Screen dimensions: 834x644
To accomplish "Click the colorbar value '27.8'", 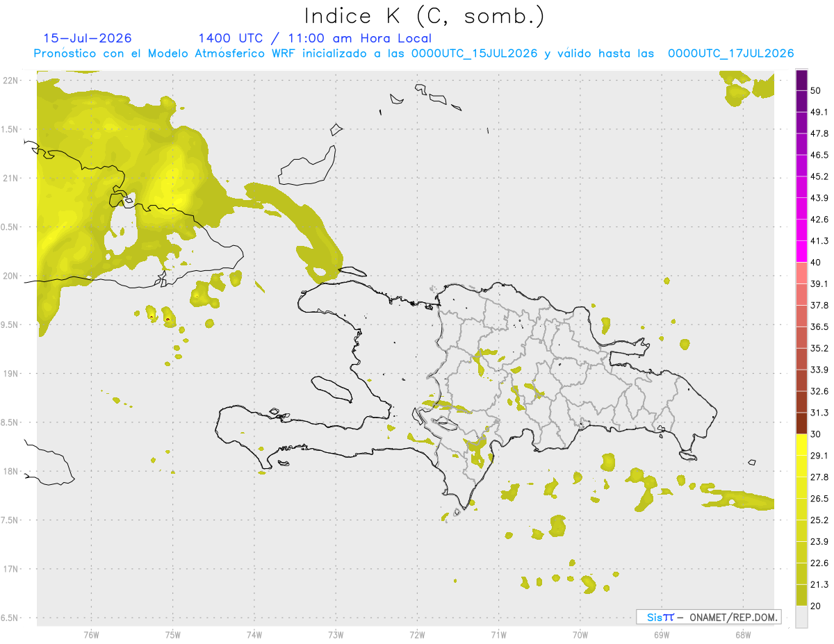I will [x=819, y=477].
